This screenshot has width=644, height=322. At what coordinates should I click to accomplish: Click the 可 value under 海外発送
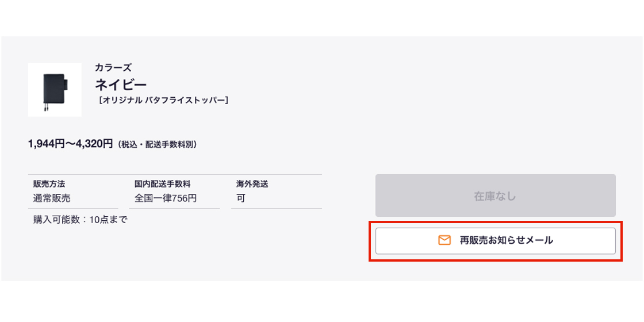click(x=241, y=198)
